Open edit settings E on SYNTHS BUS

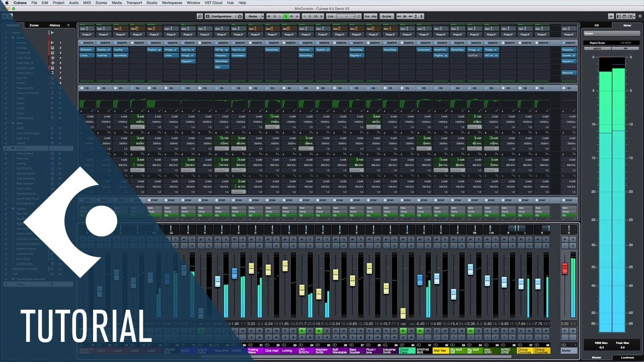tap(428, 246)
